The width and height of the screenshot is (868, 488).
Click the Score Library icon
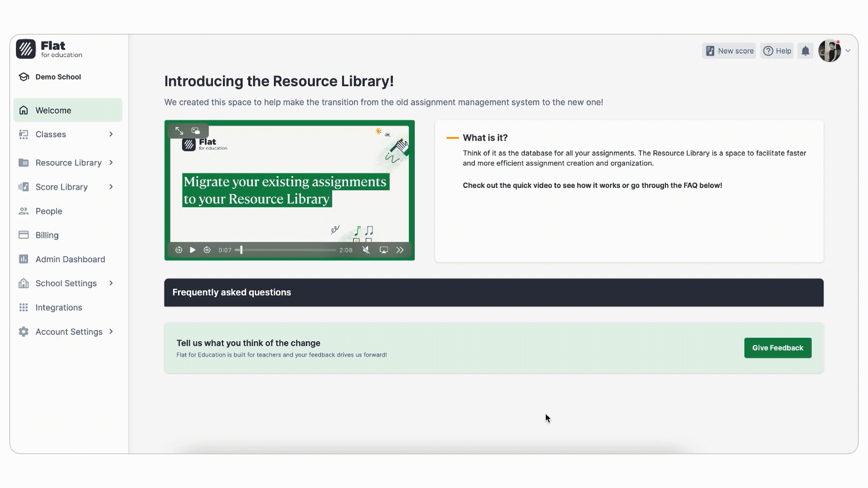(24, 187)
